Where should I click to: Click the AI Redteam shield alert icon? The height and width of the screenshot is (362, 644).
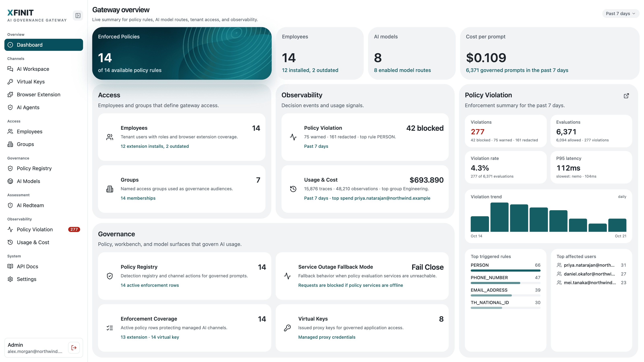point(10,205)
